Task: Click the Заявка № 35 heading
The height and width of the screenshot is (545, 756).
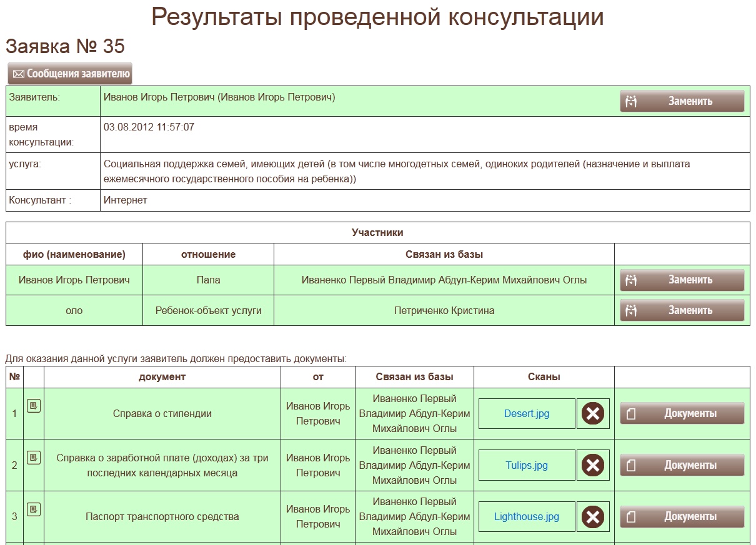Action: pyautogui.click(x=65, y=46)
